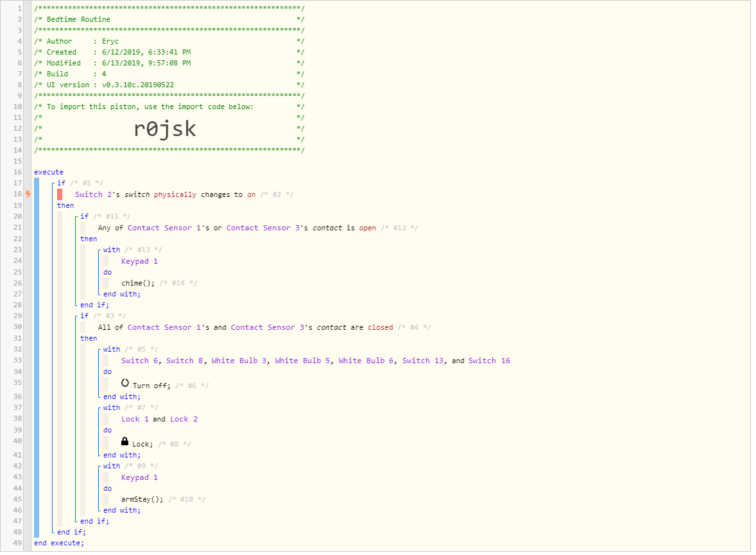The width and height of the screenshot is (756, 555).
Task: Click the chime() command
Action: click(x=138, y=283)
